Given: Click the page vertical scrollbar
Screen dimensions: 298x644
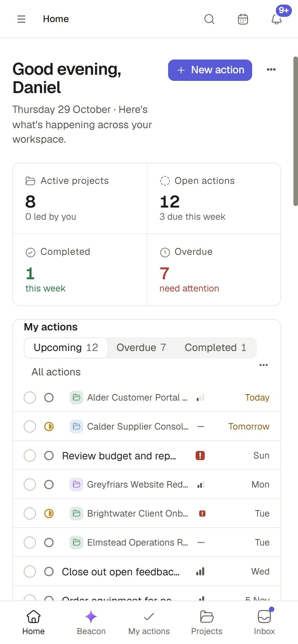Looking at the screenshot, I should click(x=295, y=131).
